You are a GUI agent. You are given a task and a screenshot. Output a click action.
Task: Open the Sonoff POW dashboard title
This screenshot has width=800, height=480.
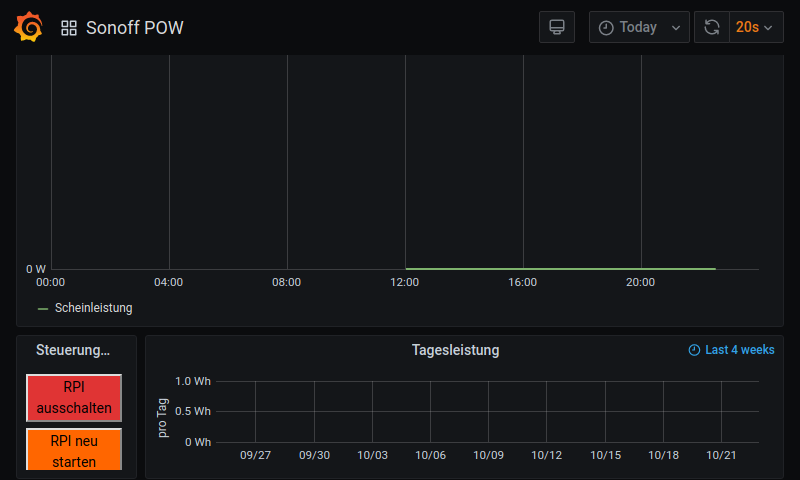[135, 28]
